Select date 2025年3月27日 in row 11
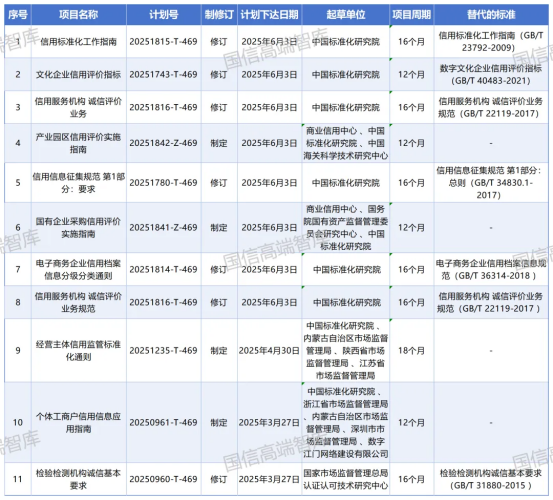This screenshot has width=553, height=500. (269, 479)
